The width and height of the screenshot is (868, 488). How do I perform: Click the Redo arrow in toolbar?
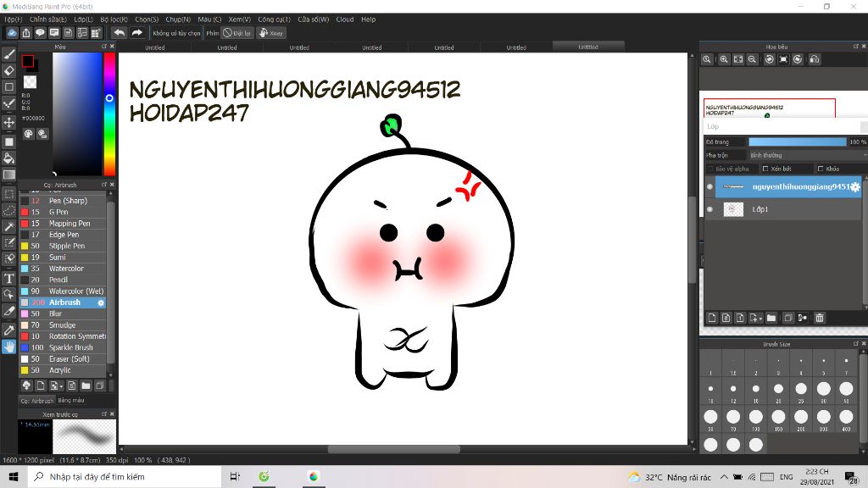point(136,33)
